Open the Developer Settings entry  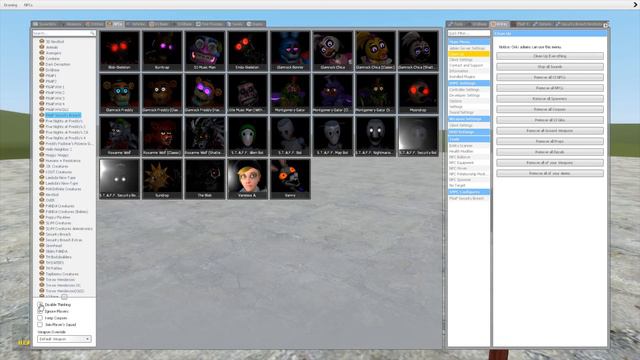[x=469, y=95]
